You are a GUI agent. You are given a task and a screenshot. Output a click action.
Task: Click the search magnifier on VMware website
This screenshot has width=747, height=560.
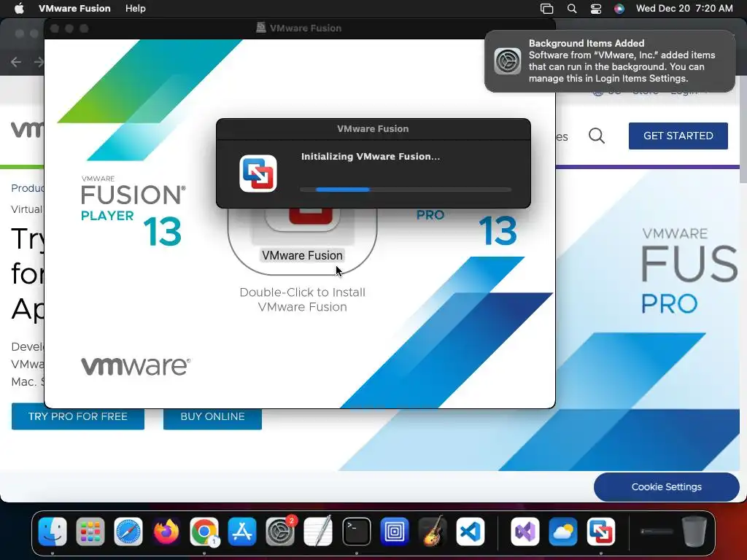tap(597, 136)
